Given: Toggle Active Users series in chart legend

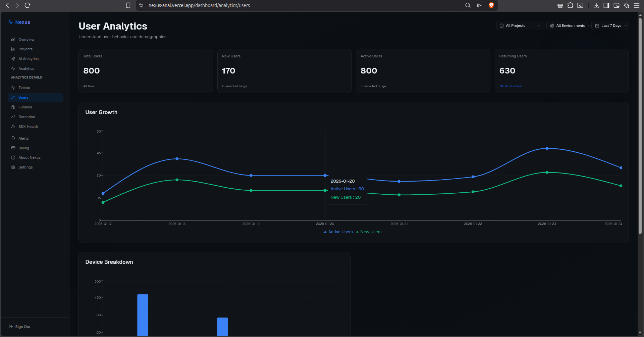Looking at the screenshot, I should point(338,232).
